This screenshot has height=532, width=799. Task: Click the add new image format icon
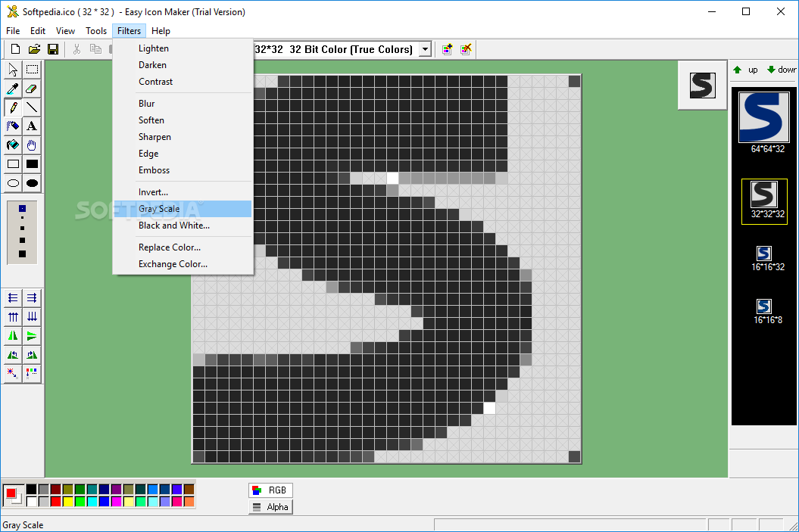click(448, 49)
